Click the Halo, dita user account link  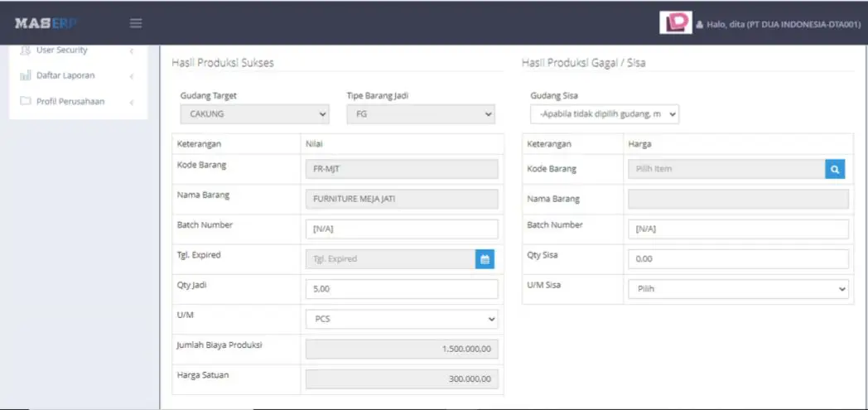point(784,25)
